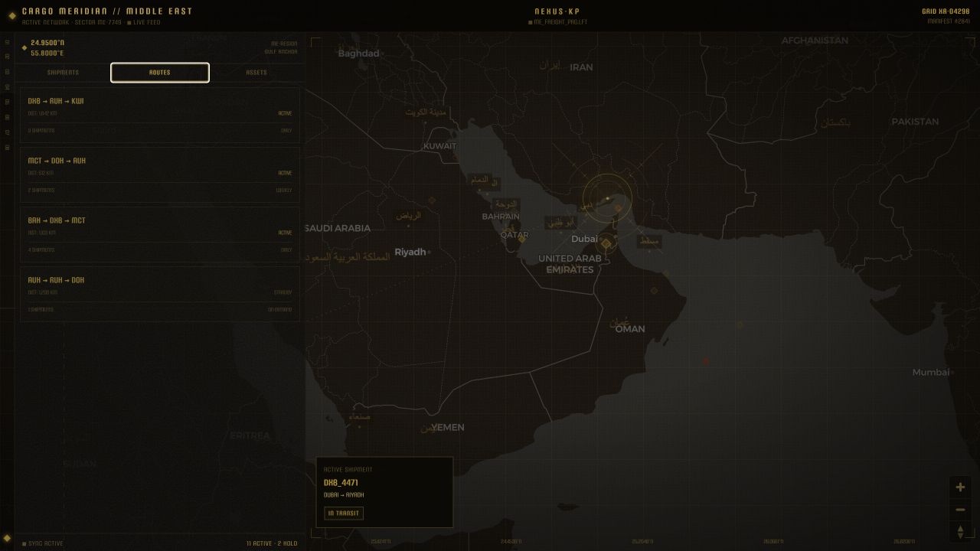
Task: Click the Pakistan country label on map
Action: coord(915,122)
